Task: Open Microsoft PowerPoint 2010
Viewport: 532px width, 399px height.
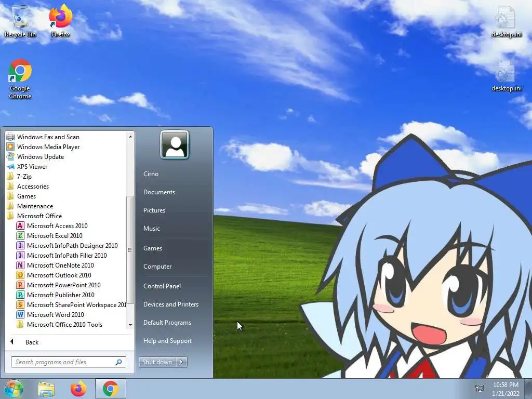Action: 58,285
